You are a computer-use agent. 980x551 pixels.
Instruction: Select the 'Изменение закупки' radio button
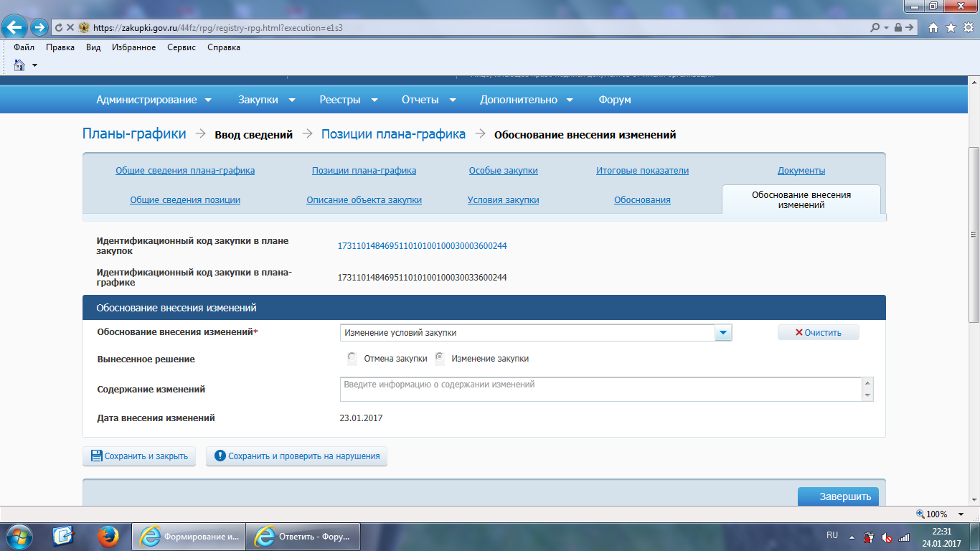(x=440, y=358)
